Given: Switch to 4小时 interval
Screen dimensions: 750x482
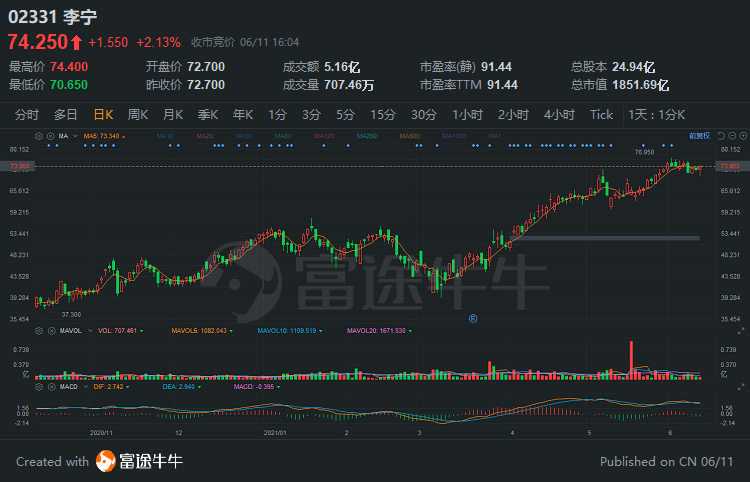Looking at the screenshot, I should [x=559, y=115].
